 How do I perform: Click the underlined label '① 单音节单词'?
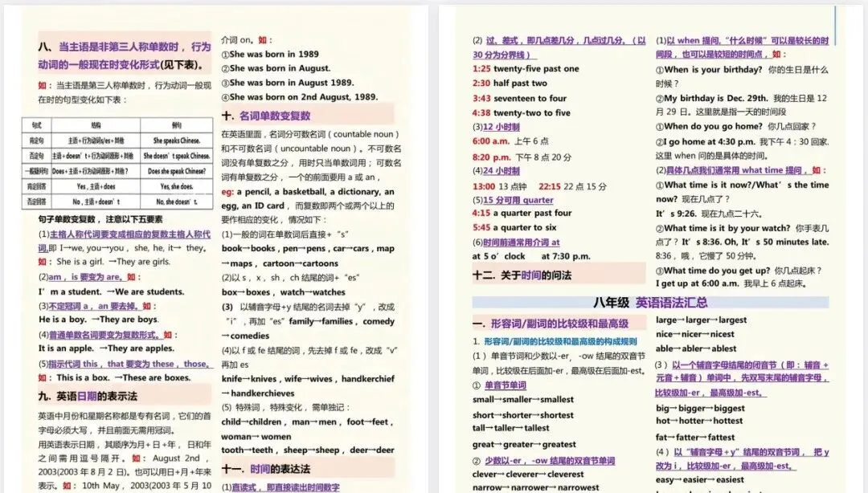click(499, 385)
